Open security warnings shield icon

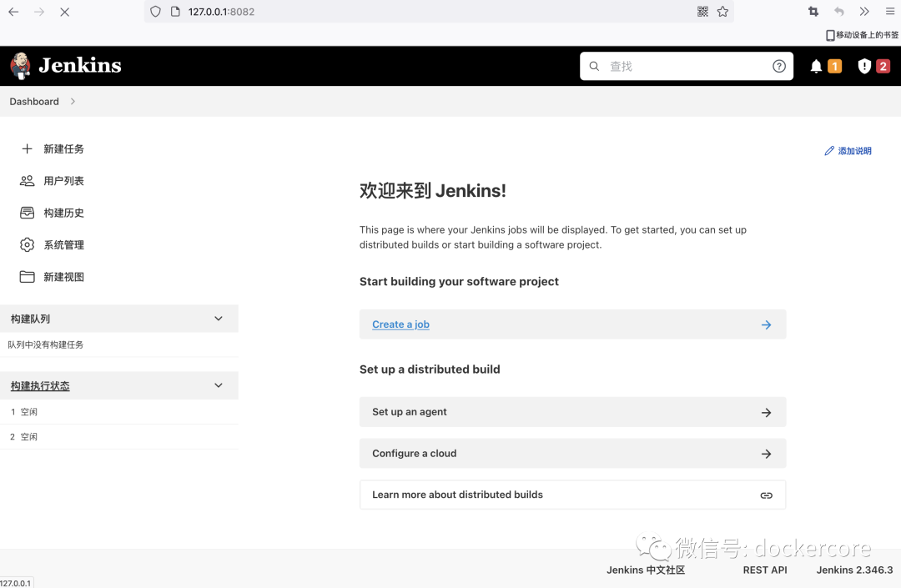pyautogui.click(x=864, y=66)
